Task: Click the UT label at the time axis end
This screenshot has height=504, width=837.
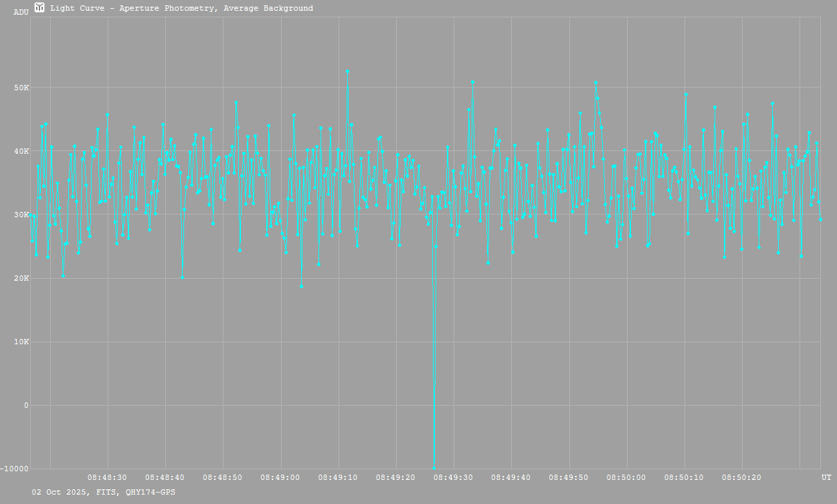Action: tap(826, 477)
